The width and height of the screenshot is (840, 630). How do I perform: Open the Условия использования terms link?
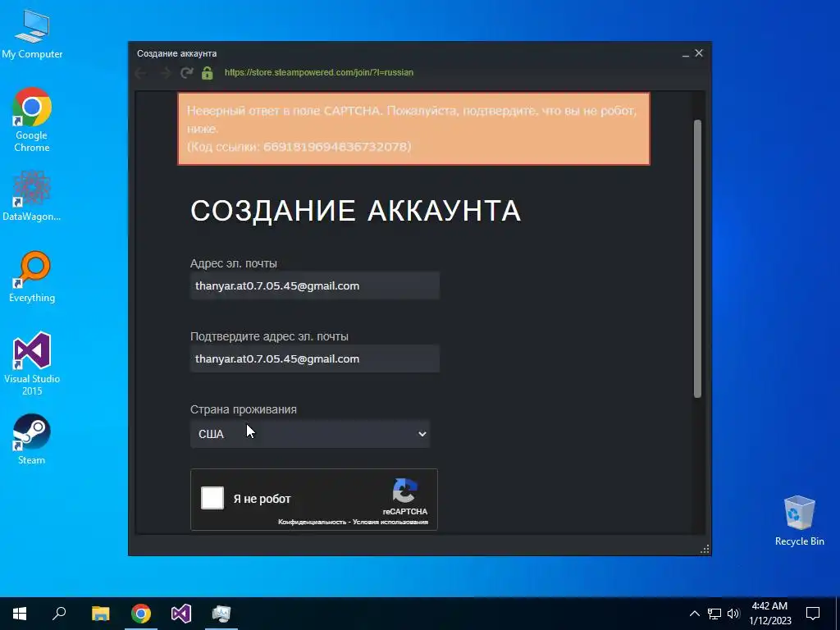(390, 522)
